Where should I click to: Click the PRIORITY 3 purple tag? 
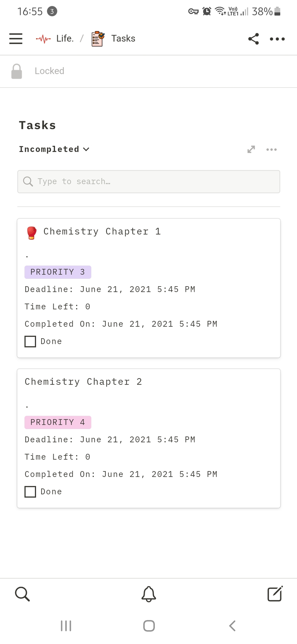click(58, 272)
